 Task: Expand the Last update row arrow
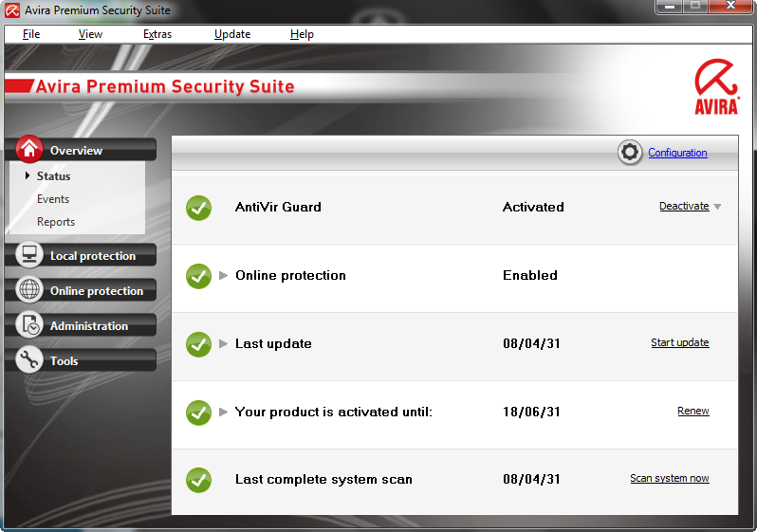[223, 343]
